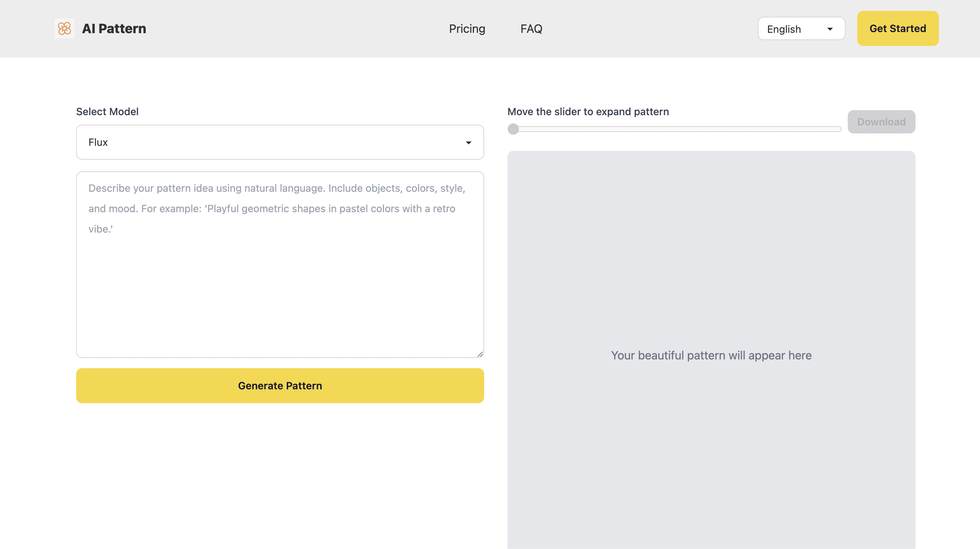Click the disabled Download button
980x549 pixels.
click(x=881, y=122)
